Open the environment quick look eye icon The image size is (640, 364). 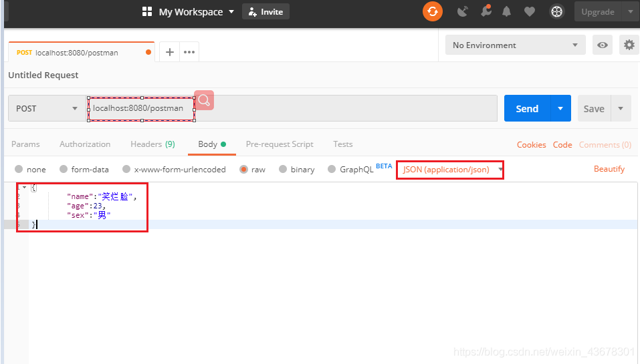(603, 45)
